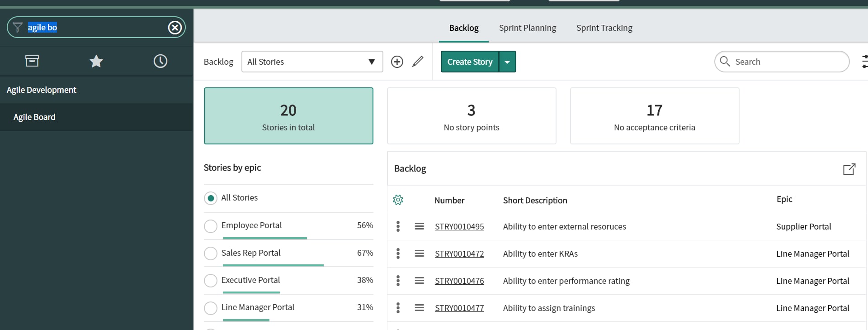The height and width of the screenshot is (330, 868).
Task: Select the All Stories radio button
Action: (211, 198)
